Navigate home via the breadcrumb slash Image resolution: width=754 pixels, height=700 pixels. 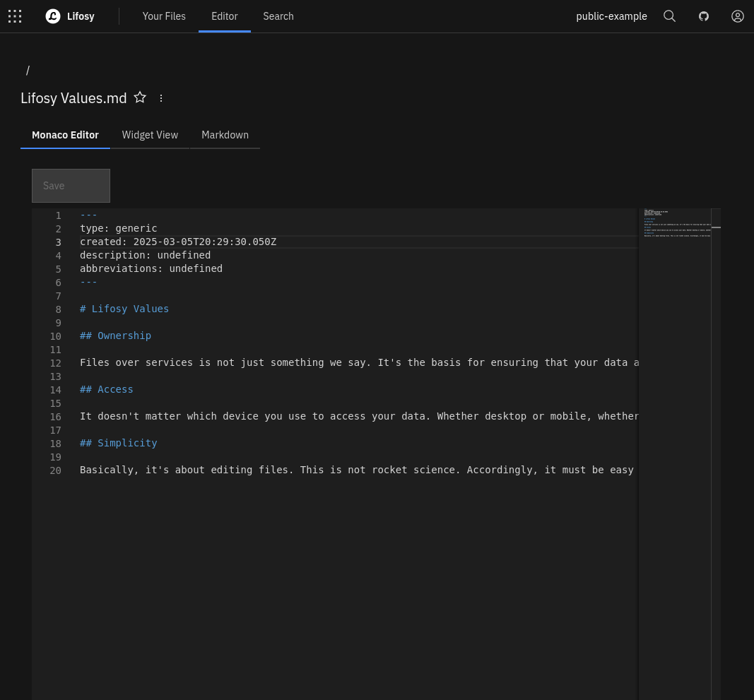(28, 71)
